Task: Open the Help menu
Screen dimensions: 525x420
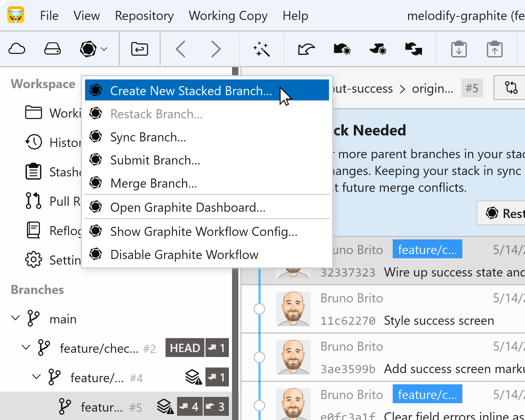Action: (295, 16)
